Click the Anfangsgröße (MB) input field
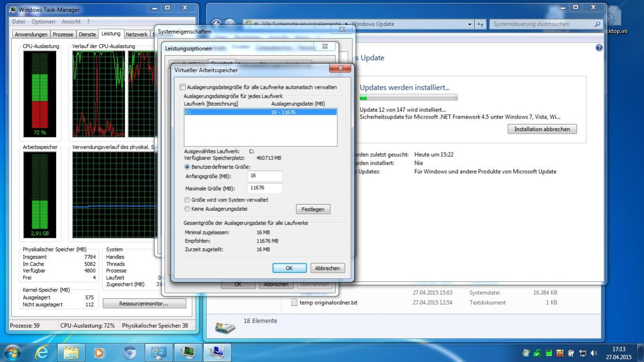This screenshot has width=644, height=362. pyautogui.click(x=265, y=176)
